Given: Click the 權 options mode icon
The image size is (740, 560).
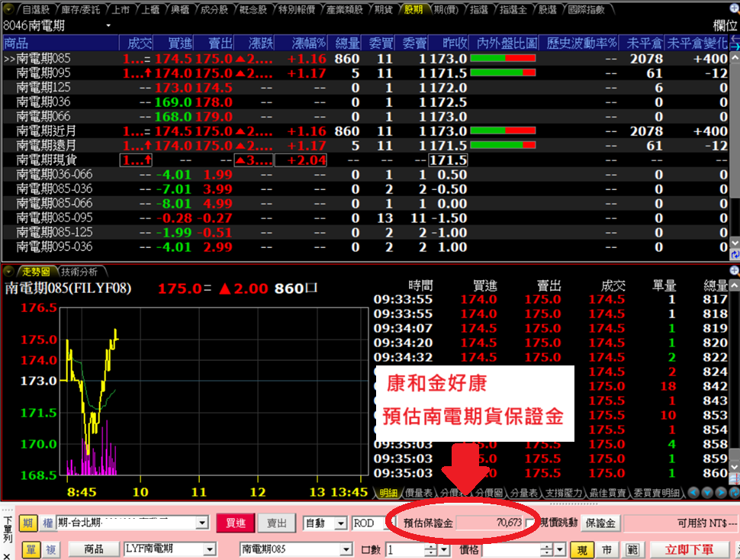Looking at the screenshot, I should click(x=47, y=523).
